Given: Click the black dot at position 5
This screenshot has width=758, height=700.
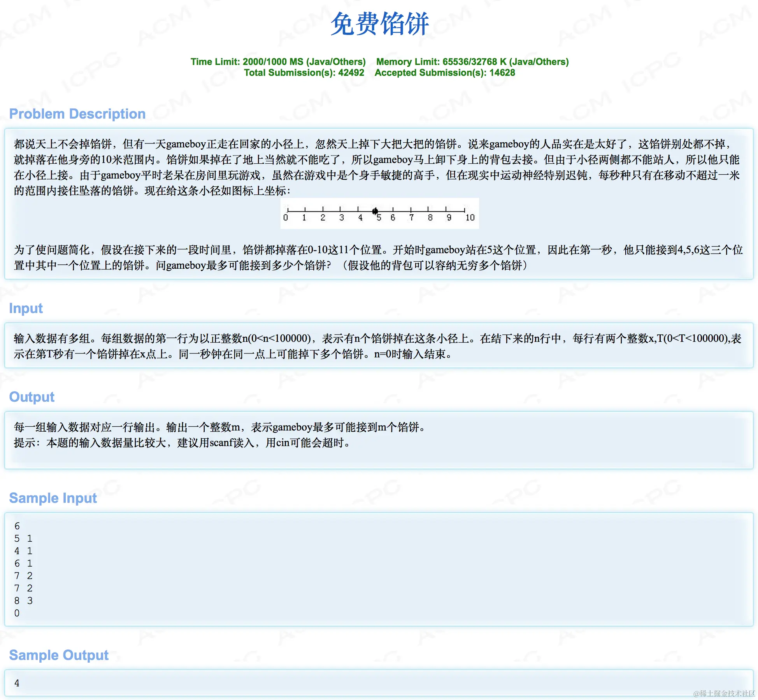Looking at the screenshot, I should (x=375, y=211).
